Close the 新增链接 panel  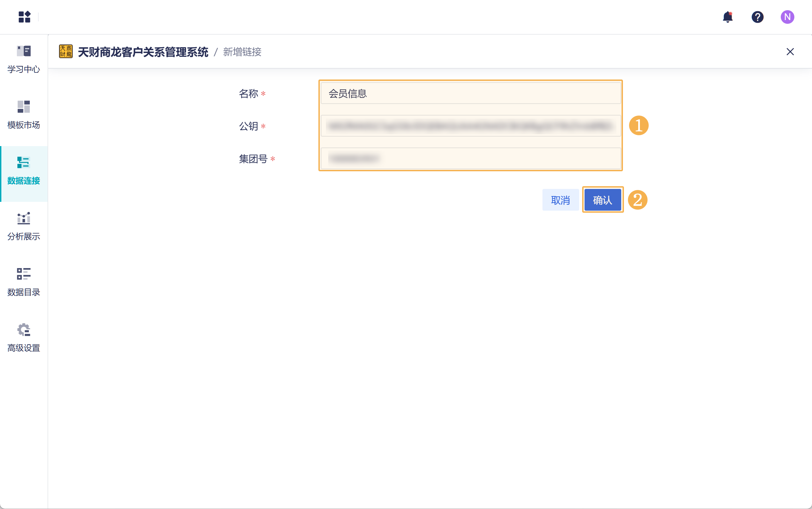pyautogui.click(x=790, y=52)
